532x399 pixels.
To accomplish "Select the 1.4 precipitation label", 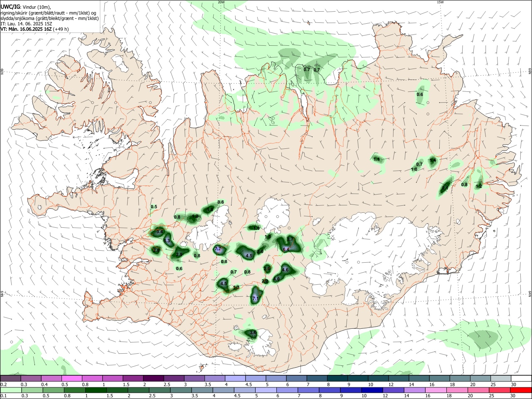I will (x=433, y=160).
